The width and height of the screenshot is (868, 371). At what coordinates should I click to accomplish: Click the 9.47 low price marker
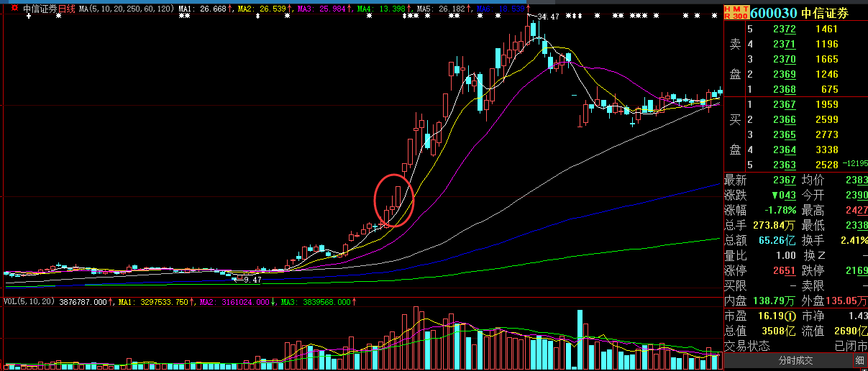click(x=252, y=280)
